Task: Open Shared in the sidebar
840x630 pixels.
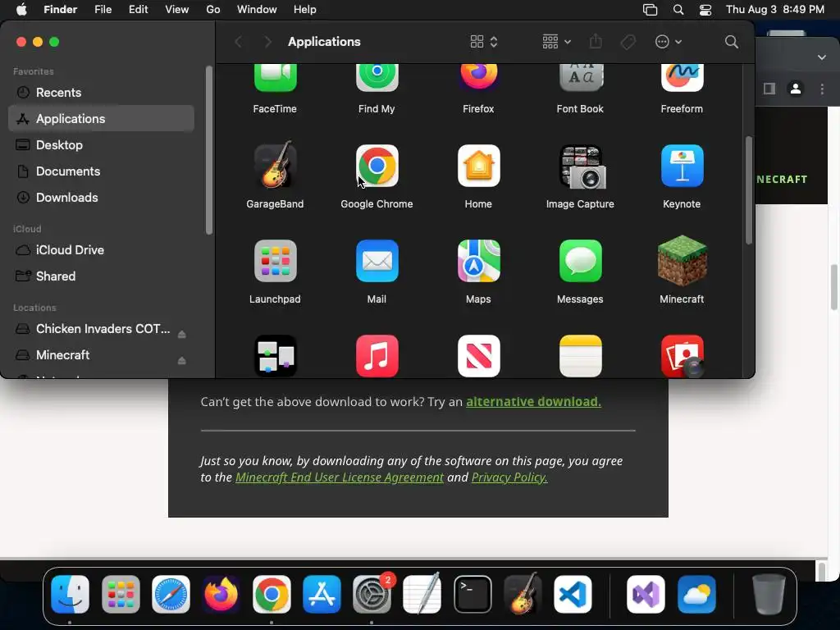Action: pyautogui.click(x=101, y=276)
